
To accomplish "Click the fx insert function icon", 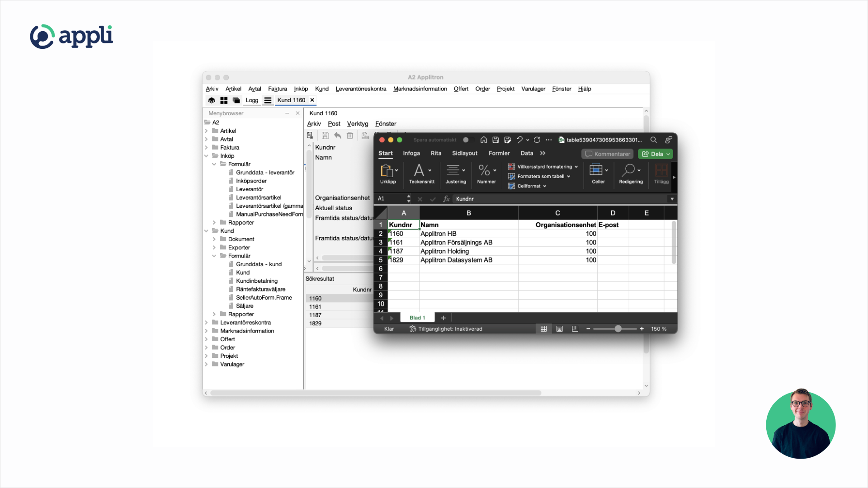I will [446, 199].
